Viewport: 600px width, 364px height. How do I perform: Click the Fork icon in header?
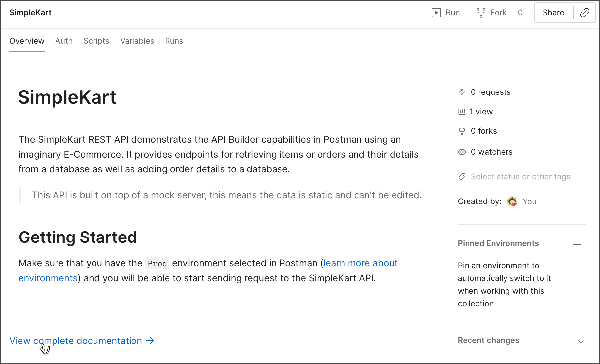[481, 13]
